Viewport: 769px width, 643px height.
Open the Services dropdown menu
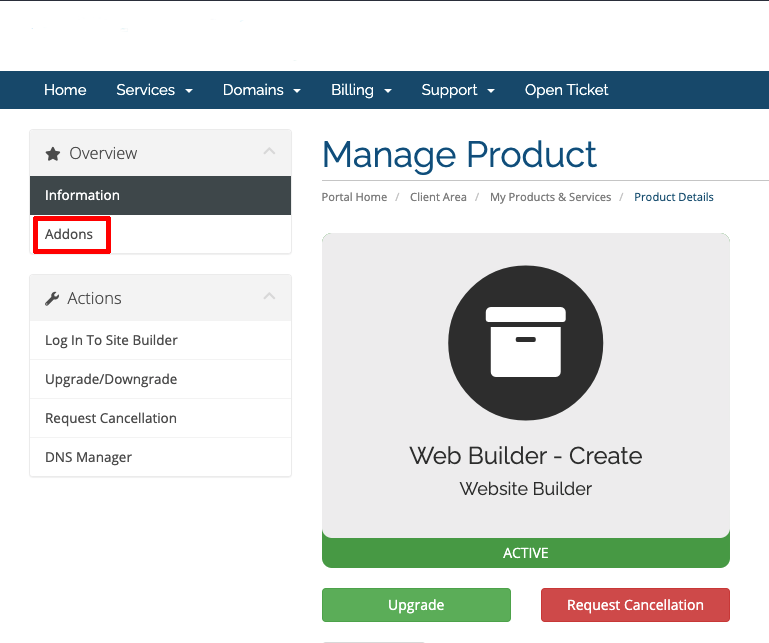point(154,90)
